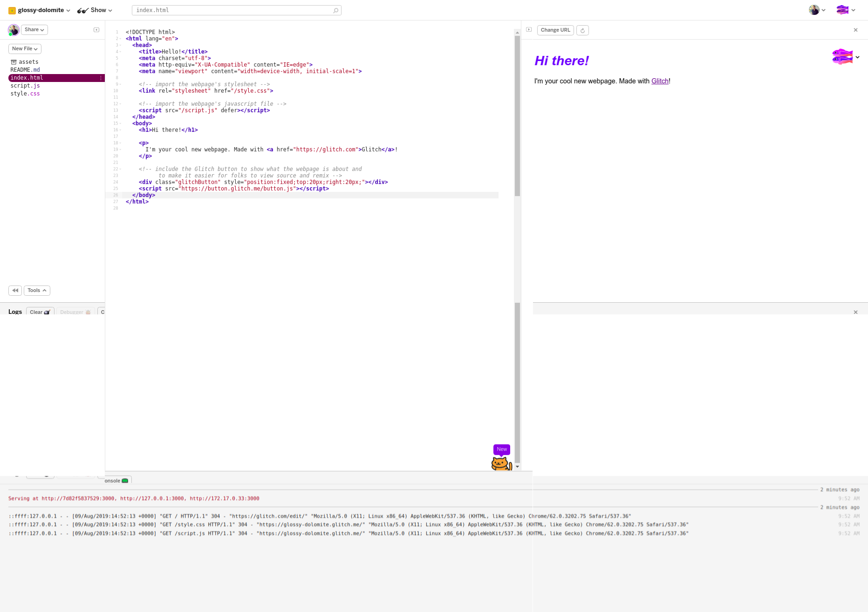This screenshot has height=612, width=868.
Task: Click the "Serving at" log line
Action: tap(134, 499)
